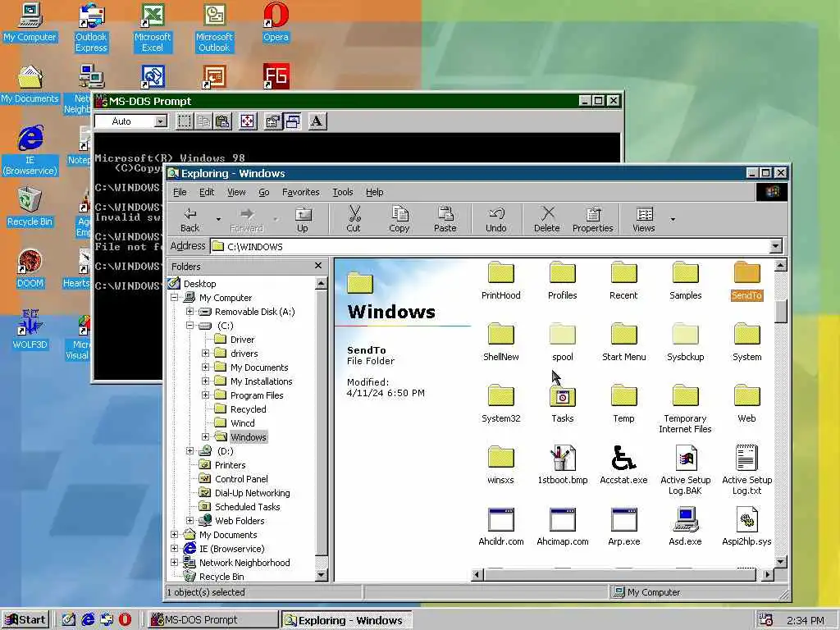
Task: Select the Aspi2hlp.sys file
Action: pos(746,527)
